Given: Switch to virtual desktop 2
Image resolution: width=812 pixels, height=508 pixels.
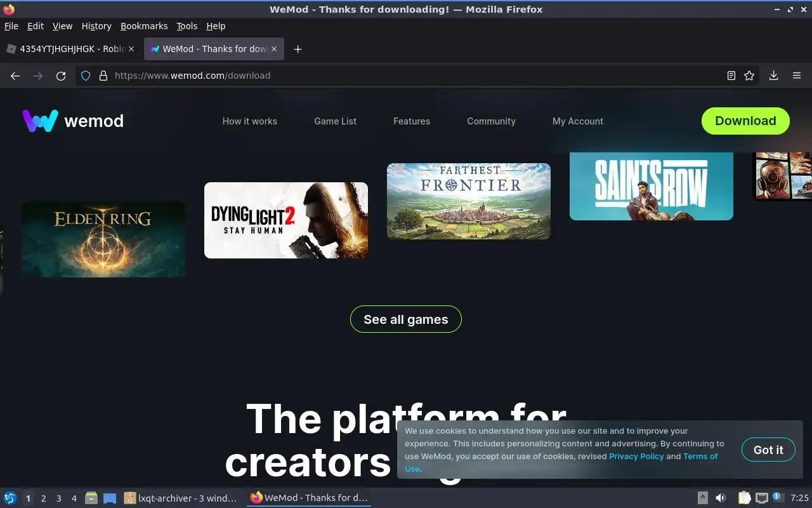Looking at the screenshot, I should point(43,498).
